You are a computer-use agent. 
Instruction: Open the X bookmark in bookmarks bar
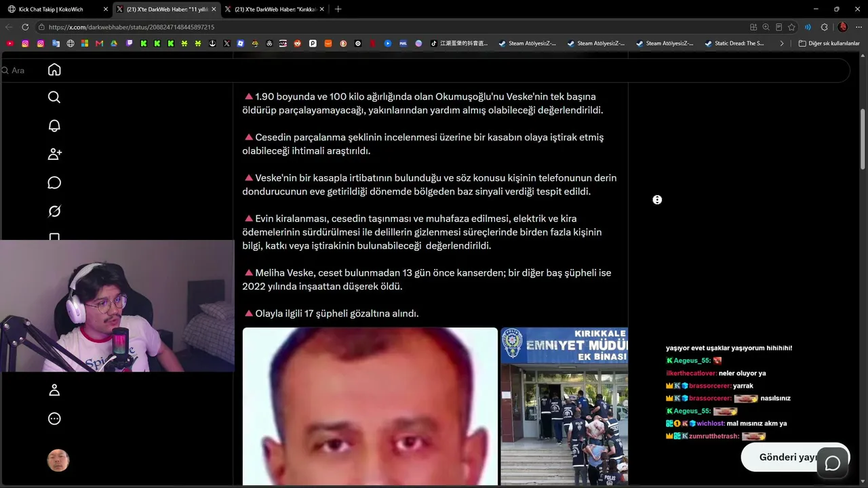[226, 43]
